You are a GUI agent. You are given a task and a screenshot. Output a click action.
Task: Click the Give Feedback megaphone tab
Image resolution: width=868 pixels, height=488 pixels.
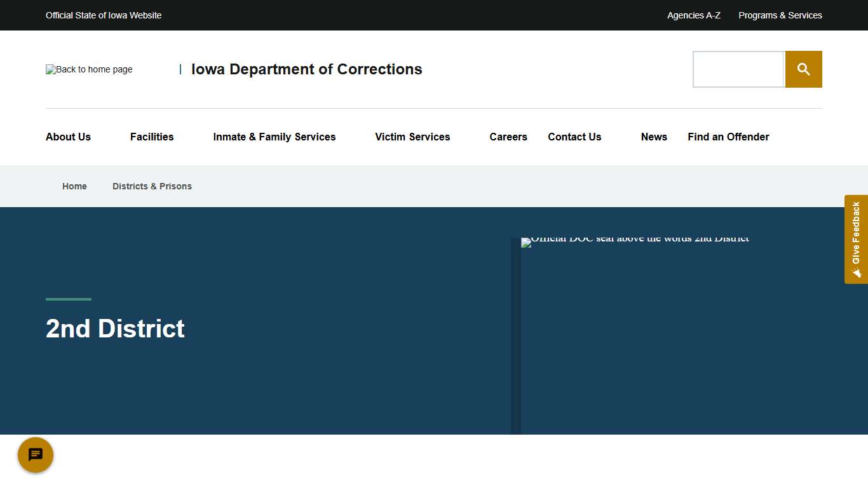[856, 240]
